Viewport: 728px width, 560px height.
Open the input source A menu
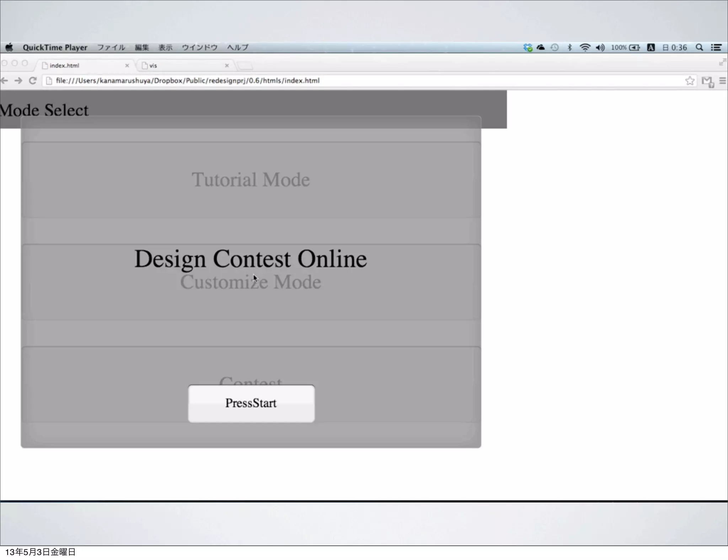[651, 47]
